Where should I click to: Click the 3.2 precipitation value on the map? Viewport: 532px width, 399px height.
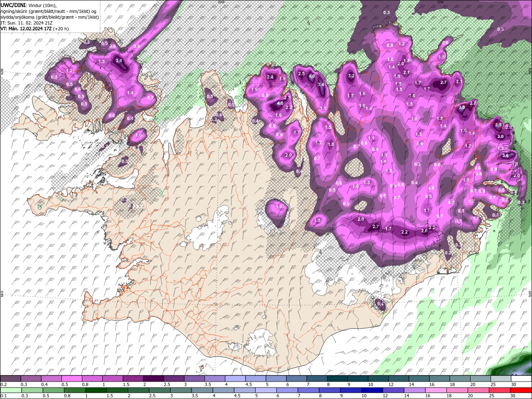pyautogui.click(x=351, y=76)
